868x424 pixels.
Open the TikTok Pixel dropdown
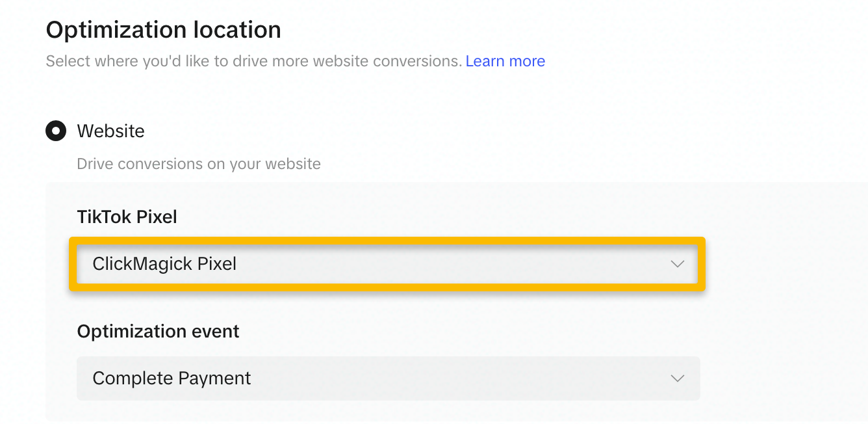[387, 264]
